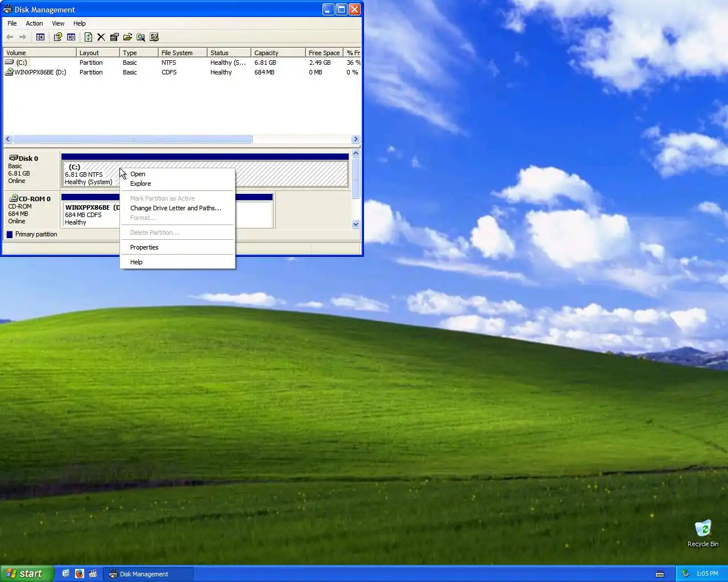Screen dimensions: 728x582
Task: Select Change Drive Letter and Paths
Action: coord(177,208)
